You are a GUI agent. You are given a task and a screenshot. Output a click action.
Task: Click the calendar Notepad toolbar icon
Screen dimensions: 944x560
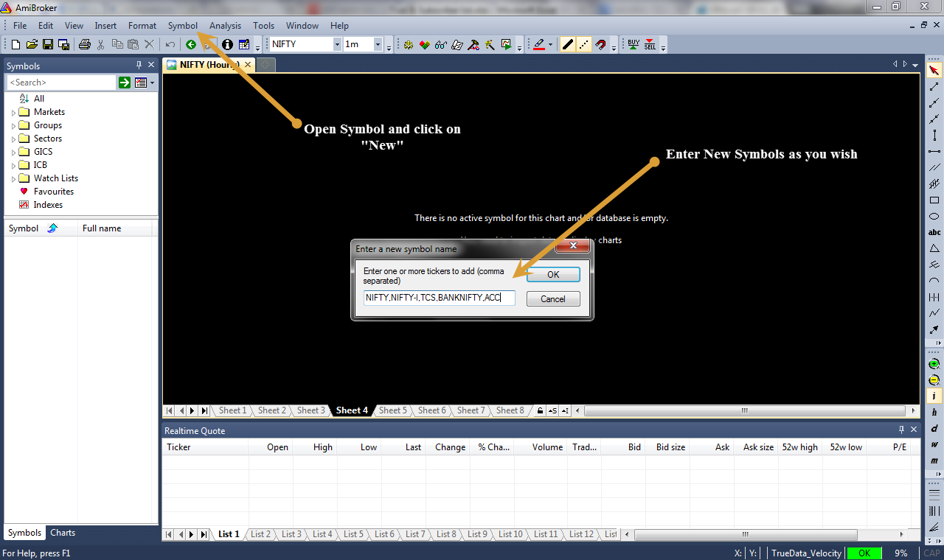(244, 44)
